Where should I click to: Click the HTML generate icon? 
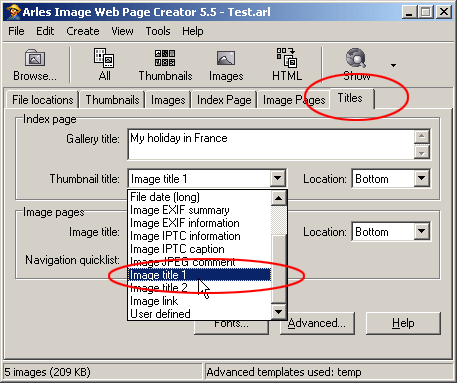pyautogui.click(x=287, y=58)
